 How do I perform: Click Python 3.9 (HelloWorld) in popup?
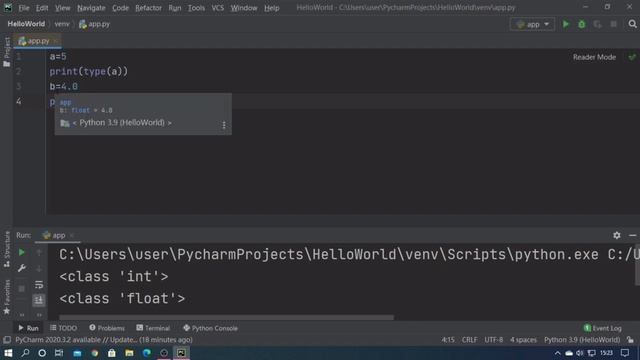point(122,123)
